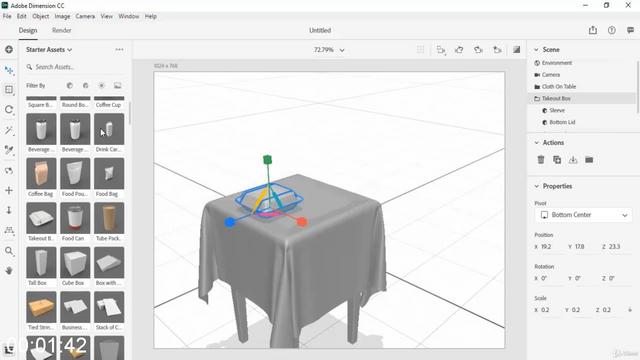The image size is (640, 360).
Task: Click the Position X value field
Action: (x=549, y=247)
